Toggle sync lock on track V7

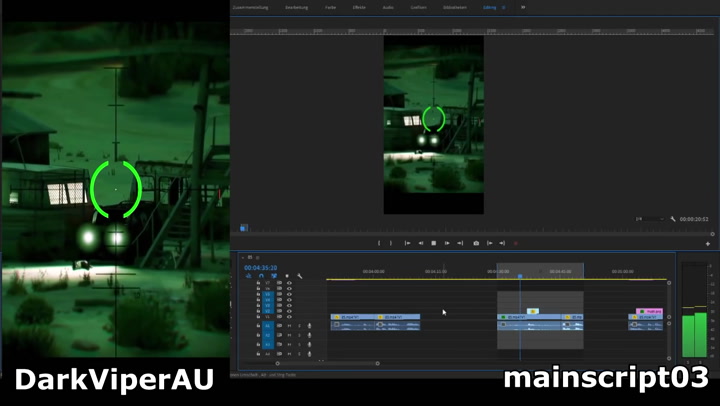[x=279, y=283]
